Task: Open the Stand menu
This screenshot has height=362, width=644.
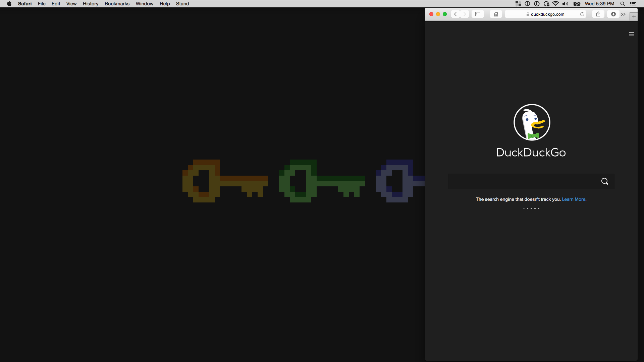Action: (x=182, y=4)
